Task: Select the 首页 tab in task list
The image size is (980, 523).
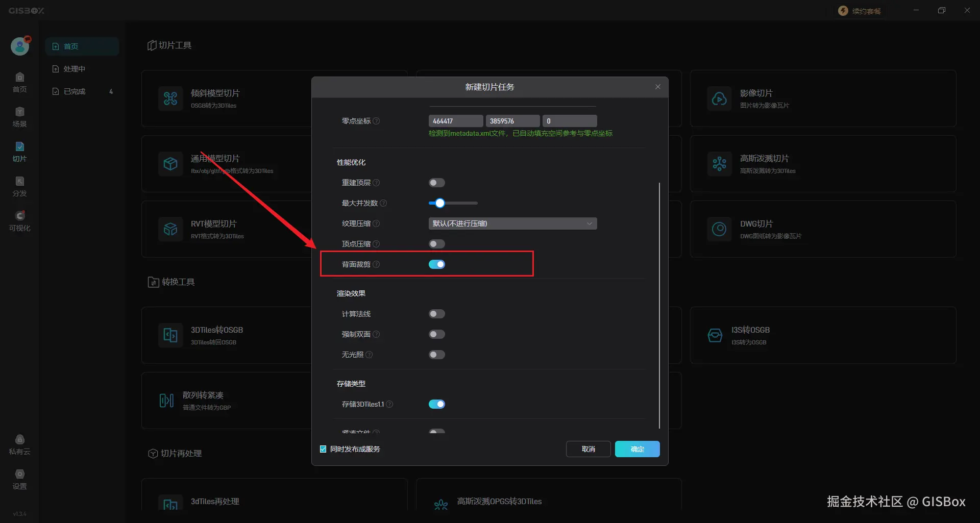Action: point(82,46)
